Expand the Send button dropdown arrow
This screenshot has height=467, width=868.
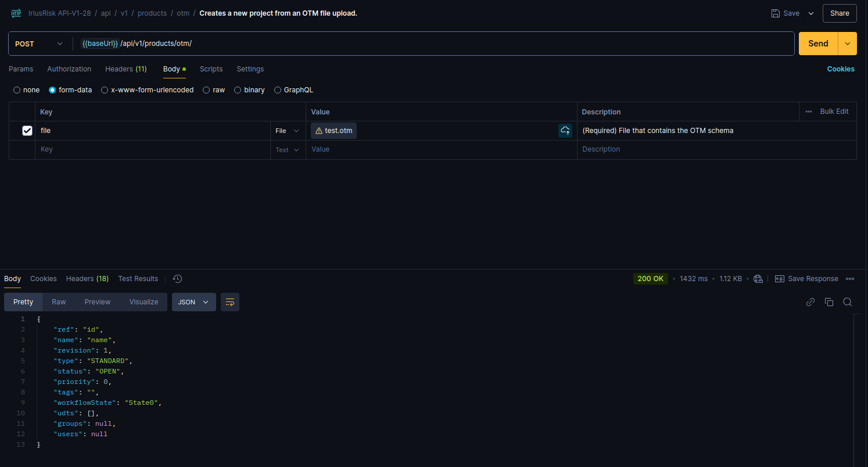847,44
